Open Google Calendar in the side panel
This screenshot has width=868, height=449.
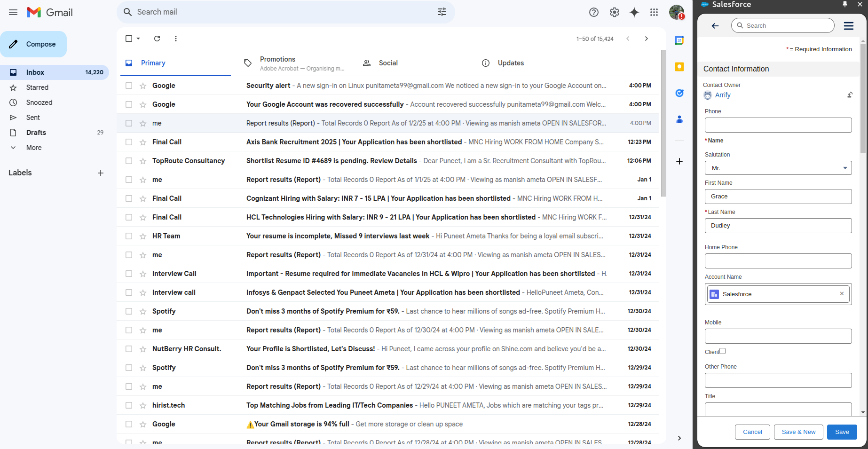679,40
